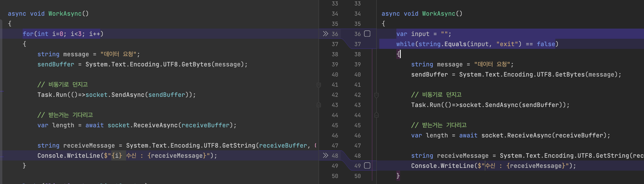Click the var input = ""; line

[x=424, y=34]
